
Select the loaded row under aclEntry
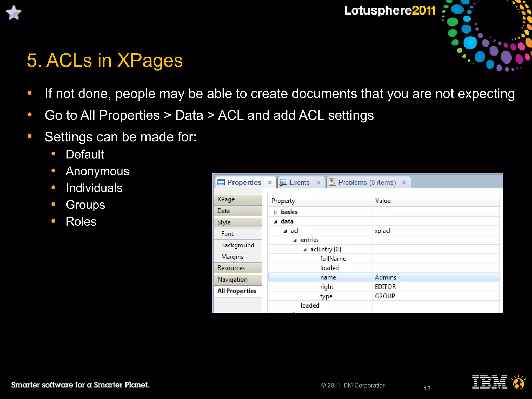384,268
